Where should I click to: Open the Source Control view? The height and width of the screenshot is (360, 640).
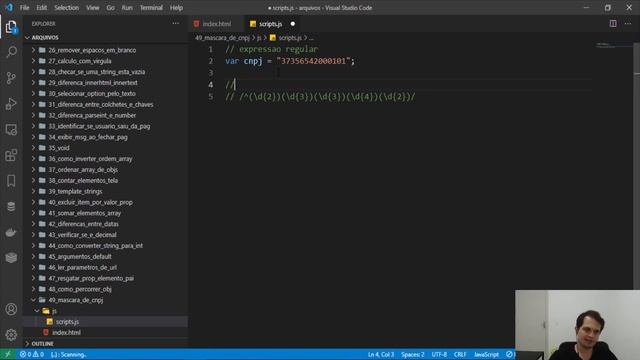[11, 78]
